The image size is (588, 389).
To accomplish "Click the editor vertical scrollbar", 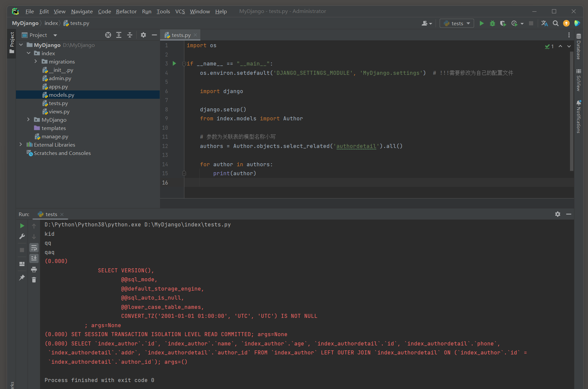I will click(572, 111).
